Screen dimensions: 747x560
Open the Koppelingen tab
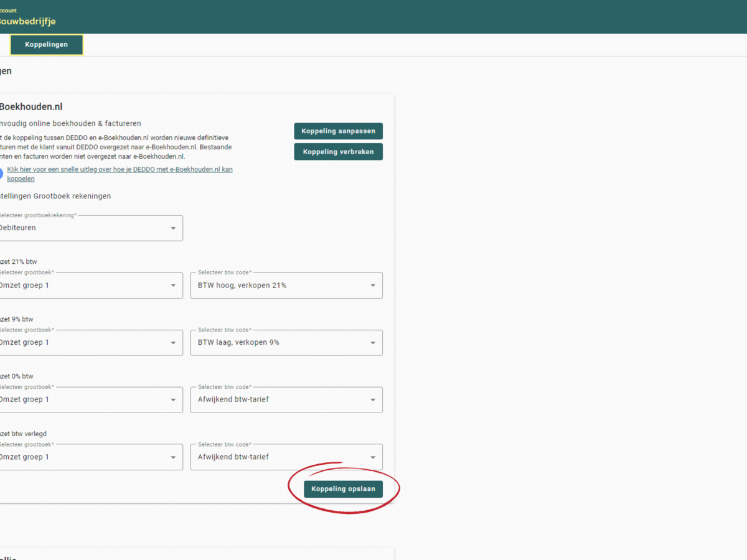47,45
